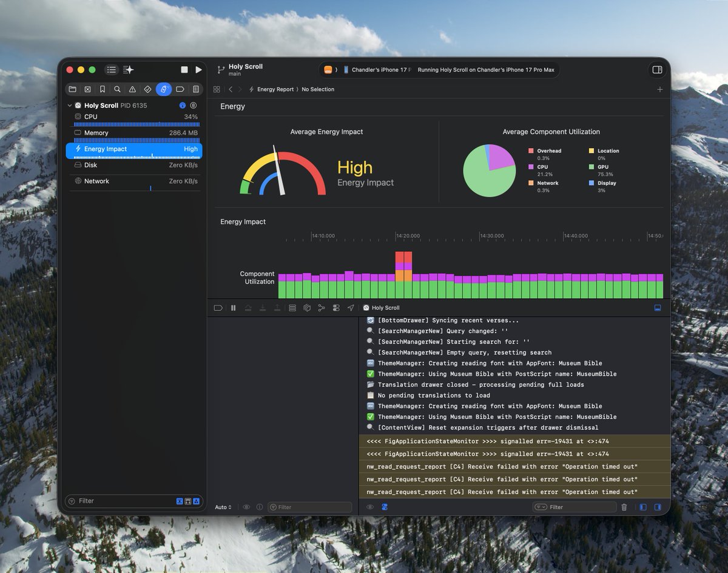728x573 pixels.
Task: Click Step Out in debug bar
Action: click(277, 308)
